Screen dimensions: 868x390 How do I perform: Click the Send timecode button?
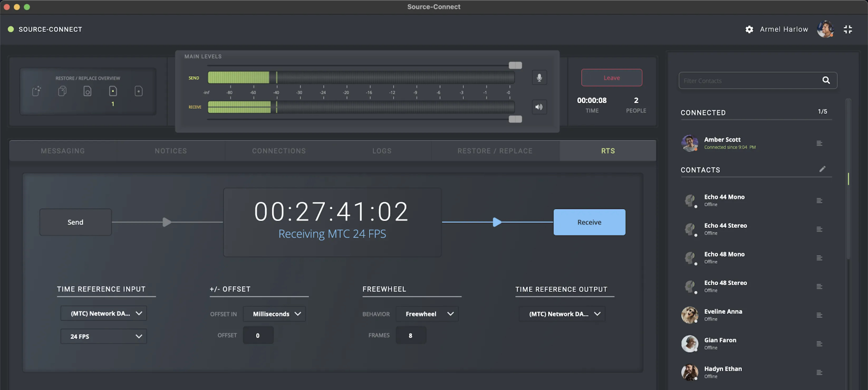pyautogui.click(x=75, y=222)
